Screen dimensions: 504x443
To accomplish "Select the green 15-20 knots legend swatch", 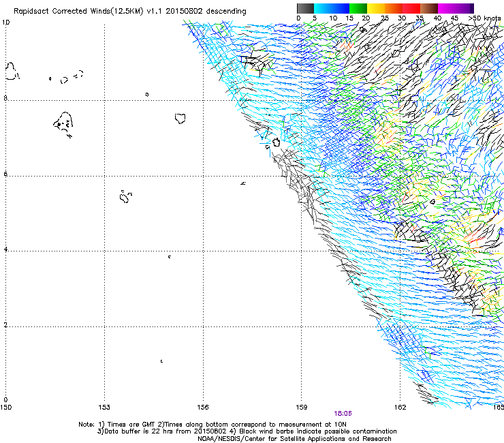I will (x=358, y=8).
